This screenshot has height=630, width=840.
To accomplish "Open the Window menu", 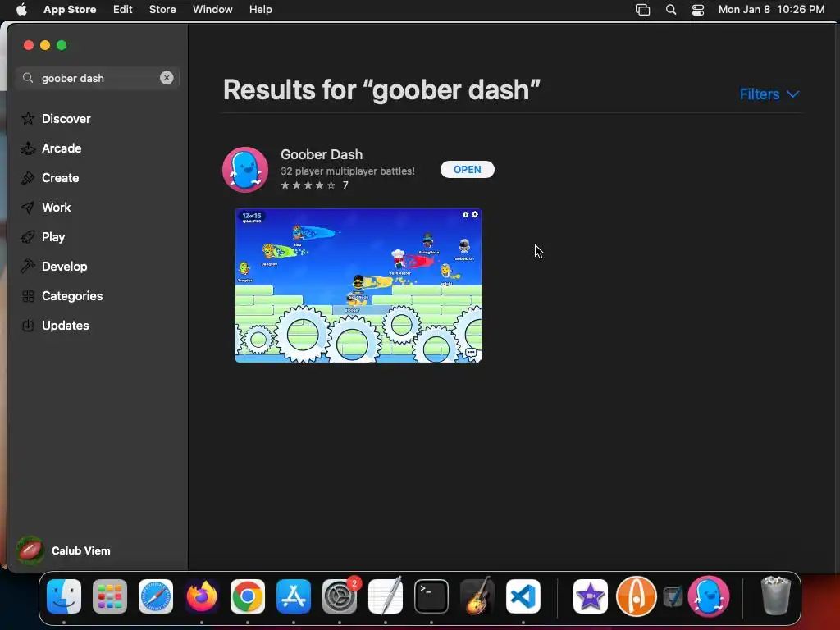I will tap(212, 9).
